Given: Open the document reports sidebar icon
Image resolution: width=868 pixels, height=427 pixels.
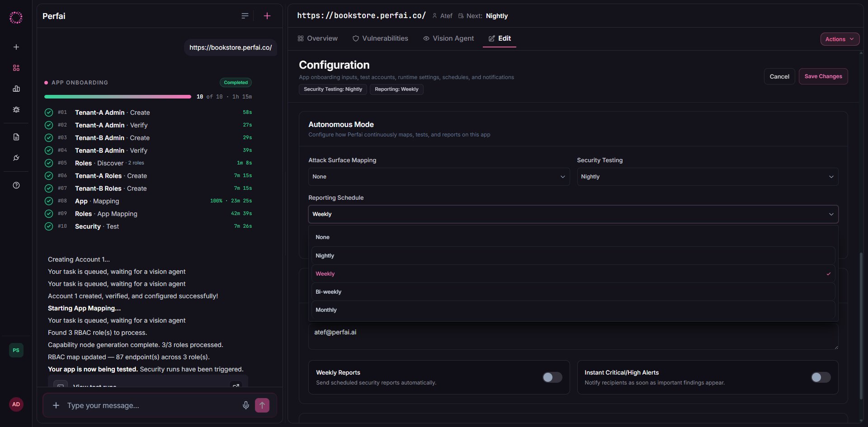Looking at the screenshot, I should click(x=16, y=137).
